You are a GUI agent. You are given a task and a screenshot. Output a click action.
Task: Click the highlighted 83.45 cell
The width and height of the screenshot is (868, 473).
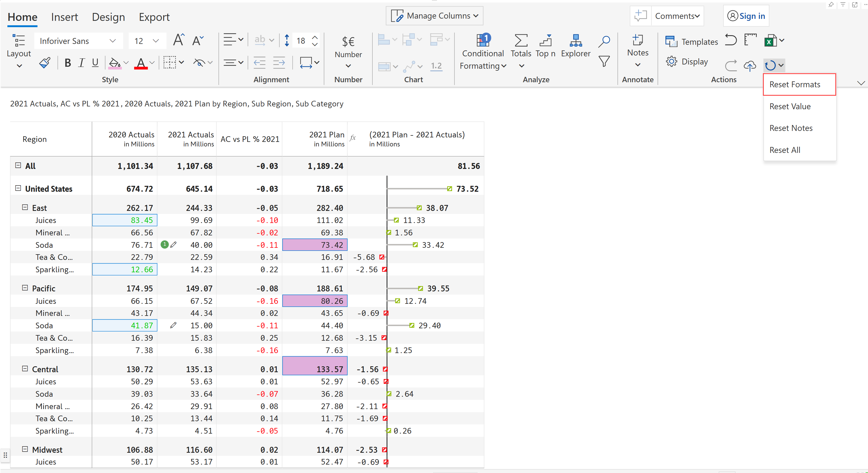click(125, 220)
